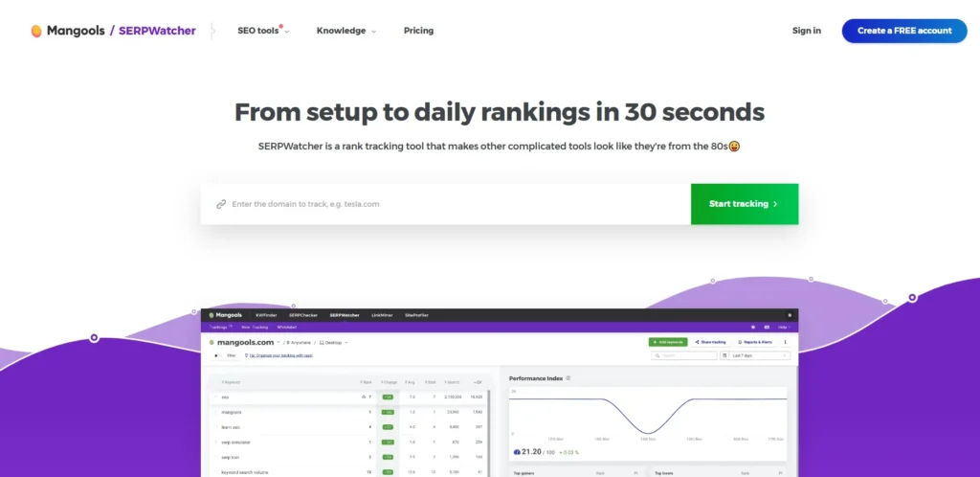Click Create a FREE account button

point(904,31)
